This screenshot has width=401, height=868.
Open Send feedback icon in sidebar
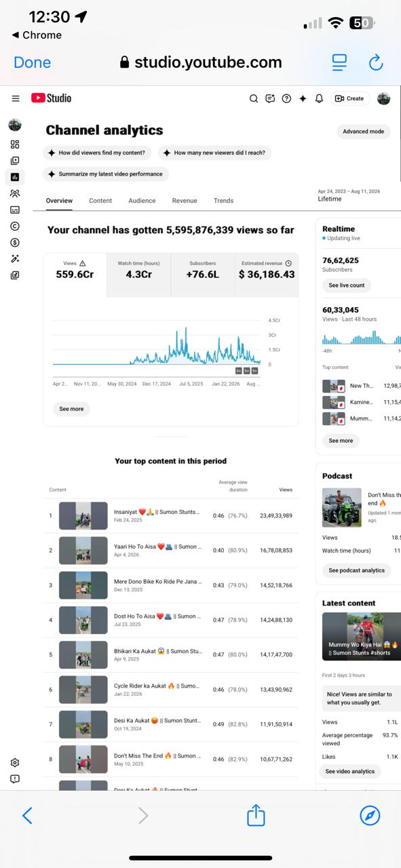(15, 779)
